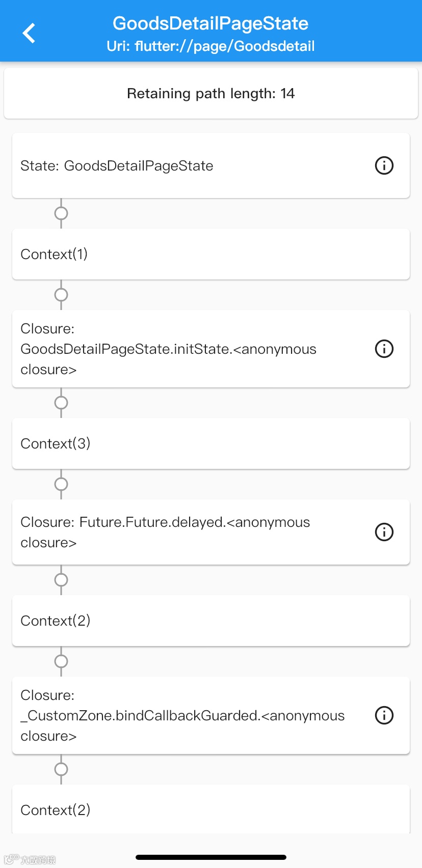Select the State: GoodsDetailPageState card
422x868 pixels.
tap(194, 165)
